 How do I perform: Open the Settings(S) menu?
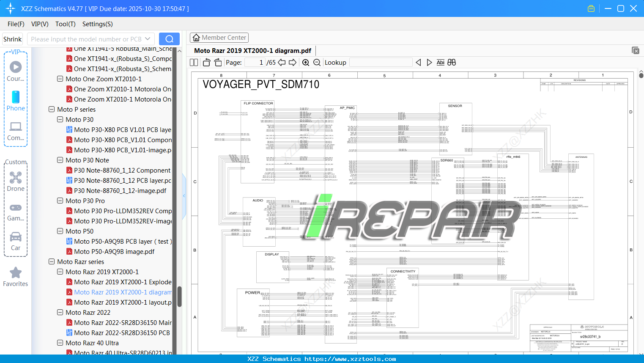[98, 24]
